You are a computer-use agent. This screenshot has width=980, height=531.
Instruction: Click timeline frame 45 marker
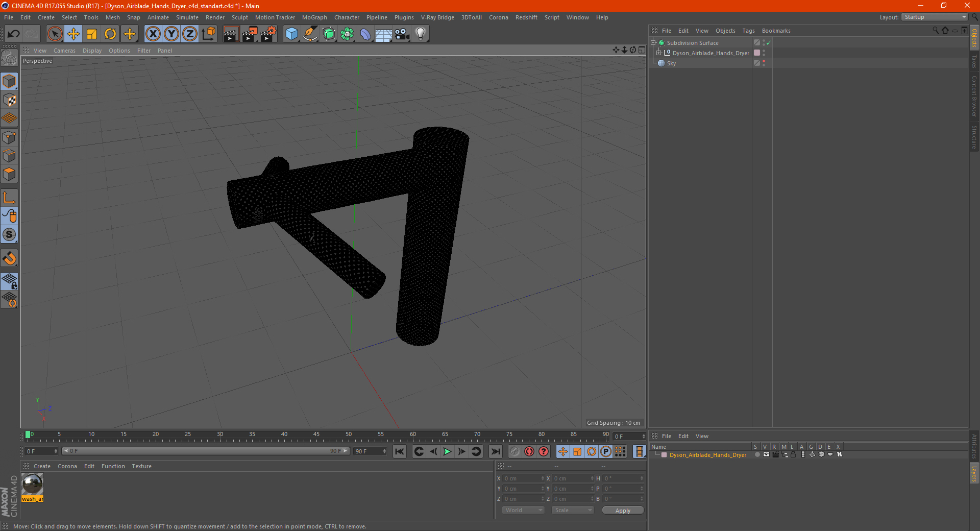click(x=316, y=436)
